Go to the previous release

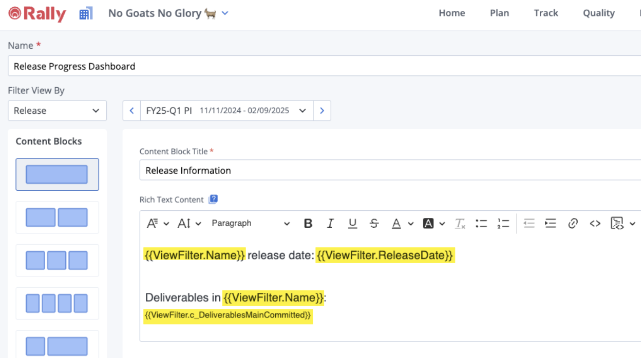131,111
